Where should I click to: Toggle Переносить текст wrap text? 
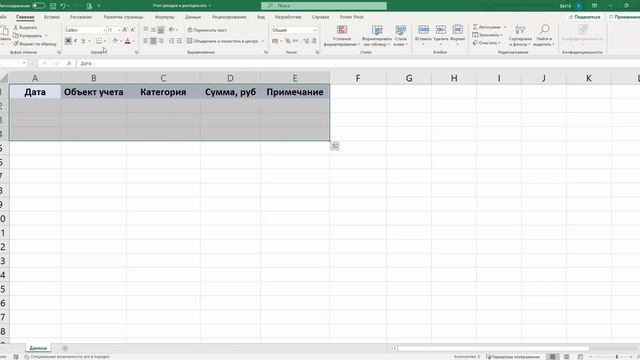(x=207, y=30)
